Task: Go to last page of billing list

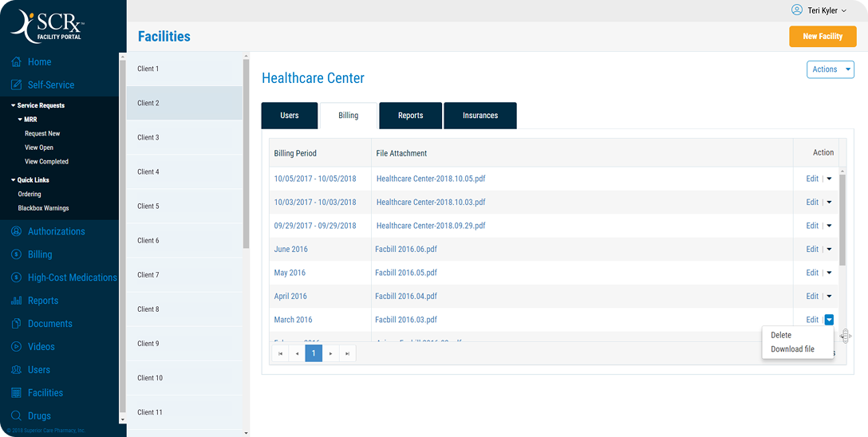Action: [347, 353]
